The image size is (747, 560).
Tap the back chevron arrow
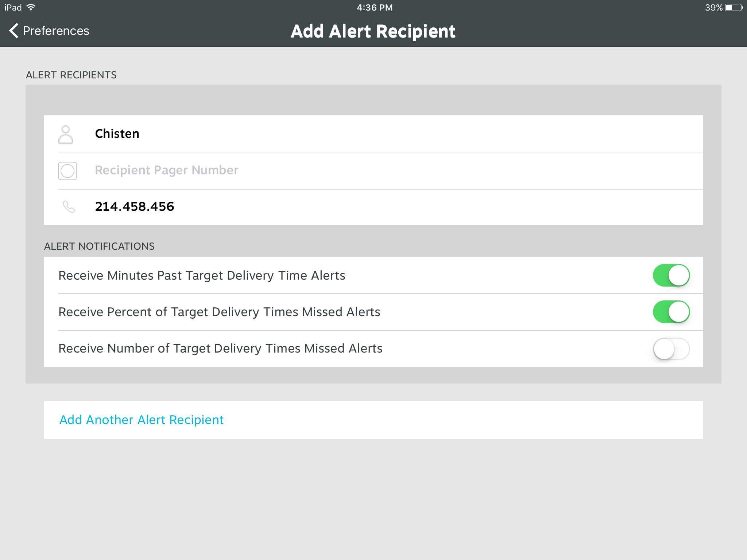(14, 31)
